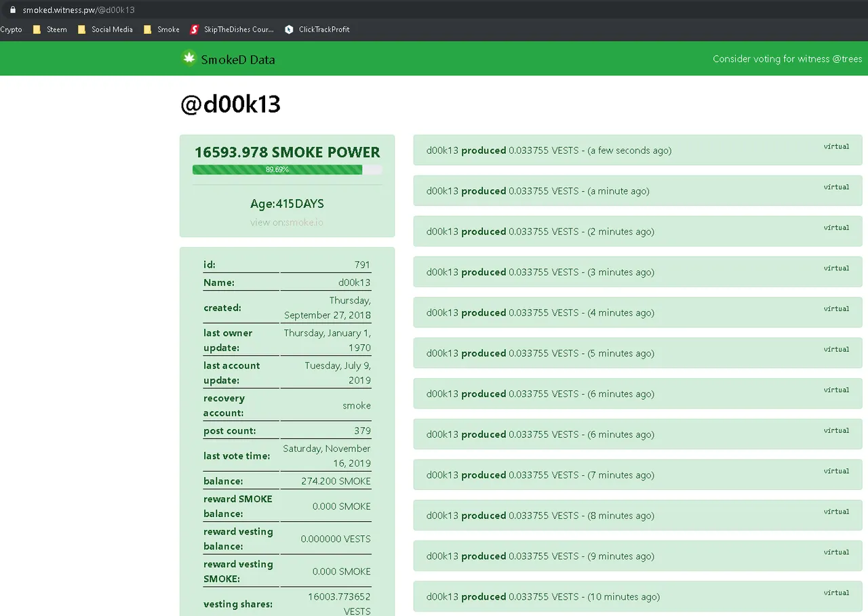Viewport: 868px width, 616px height.
Task: Click the reward vesting balance '0.000000 VESTS'
Action: 336,539
